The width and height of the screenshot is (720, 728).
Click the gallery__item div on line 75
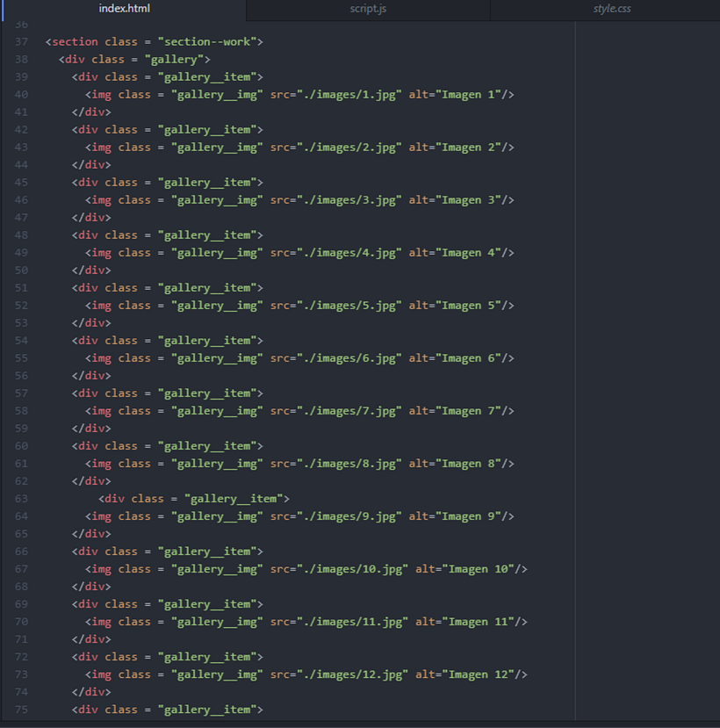coord(167,710)
